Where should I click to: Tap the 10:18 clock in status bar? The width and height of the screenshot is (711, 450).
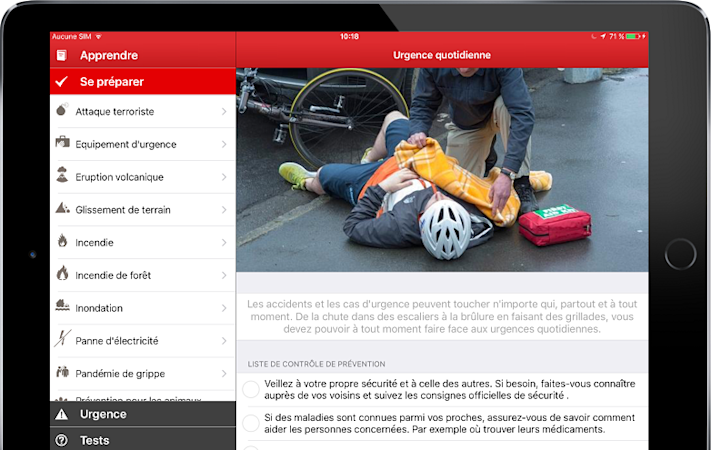coord(349,36)
